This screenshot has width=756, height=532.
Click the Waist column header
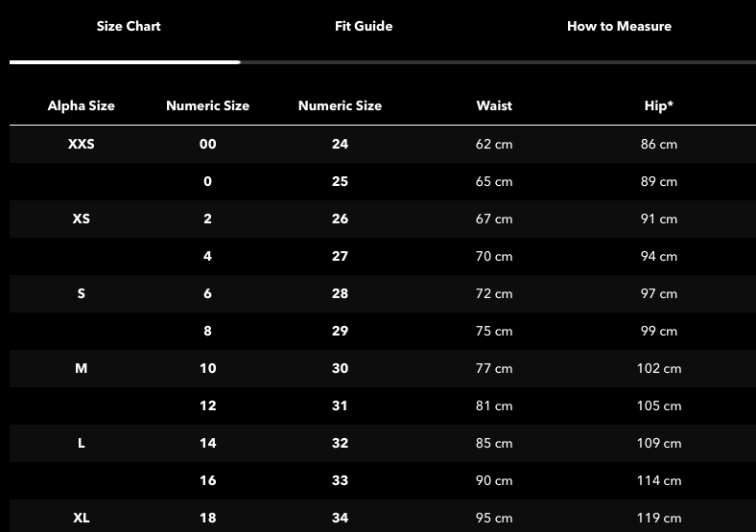pos(494,105)
